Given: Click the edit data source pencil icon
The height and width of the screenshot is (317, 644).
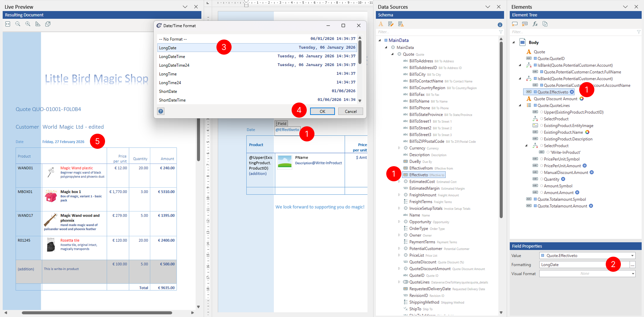Looking at the screenshot, I should click(391, 24).
